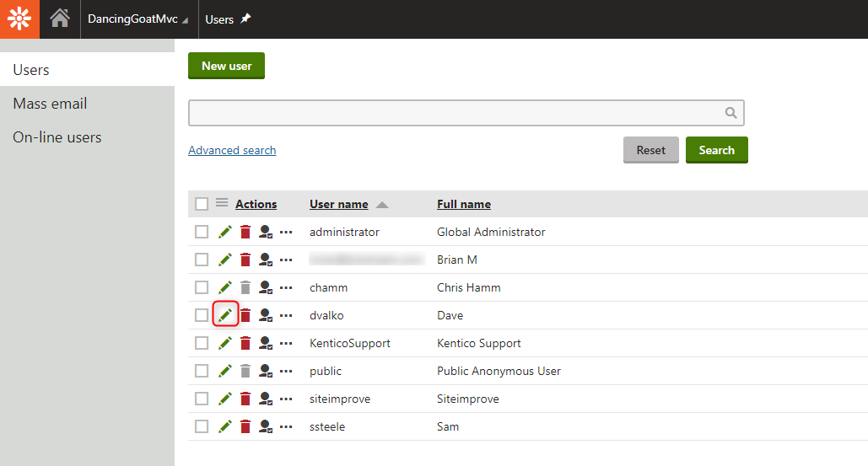The width and height of the screenshot is (868, 466).
Task: Open the Advanced search link
Action: (x=232, y=150)
